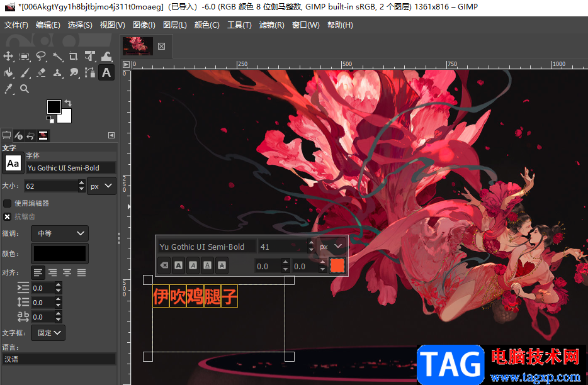This screenshot has width=588, height=385.
Task: Open the text box mode dropdown 固定
Action: pos(48,333)
